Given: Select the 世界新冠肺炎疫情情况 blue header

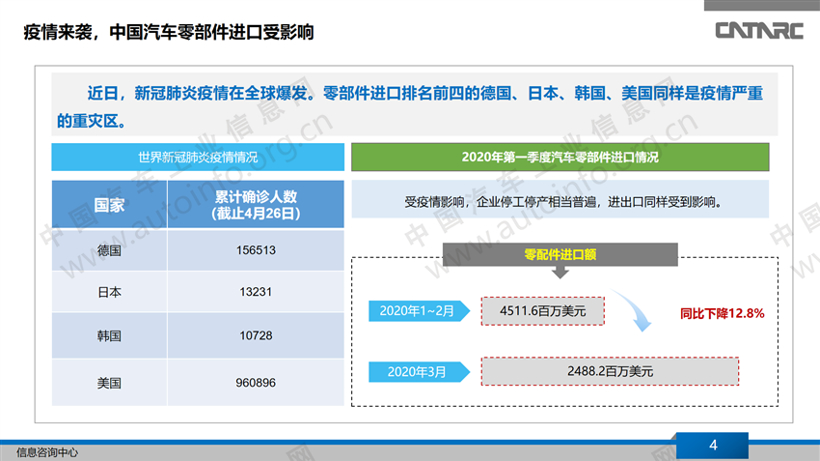Looking at the screenshot, I should 198,157.
